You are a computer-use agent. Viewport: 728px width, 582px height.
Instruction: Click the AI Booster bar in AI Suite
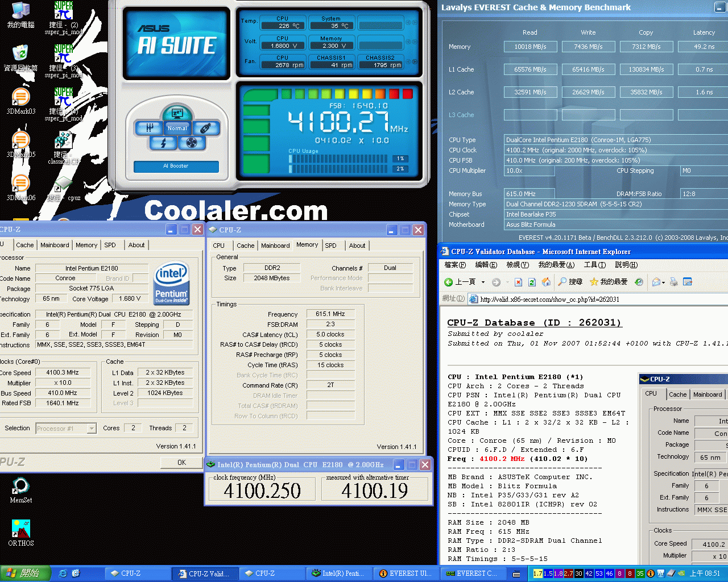pos(176,166)
